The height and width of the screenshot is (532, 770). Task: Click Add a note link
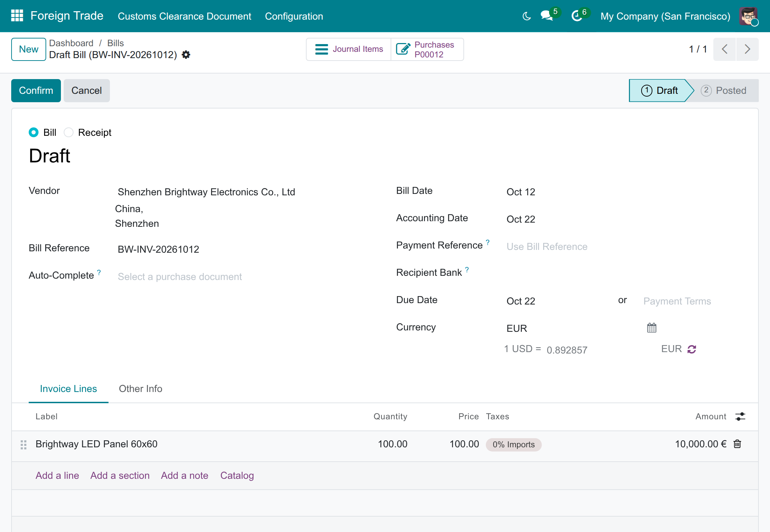point(184,476)
